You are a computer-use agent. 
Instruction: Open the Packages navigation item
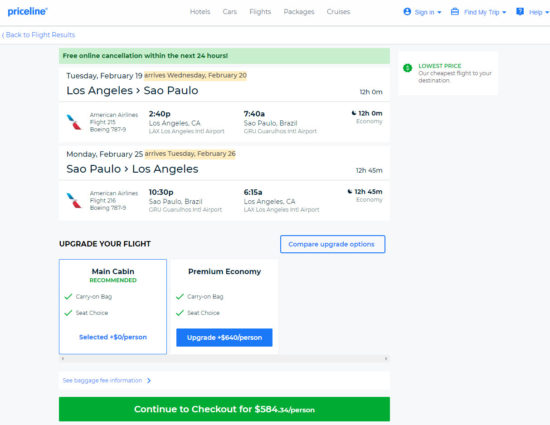coord(299,12)
